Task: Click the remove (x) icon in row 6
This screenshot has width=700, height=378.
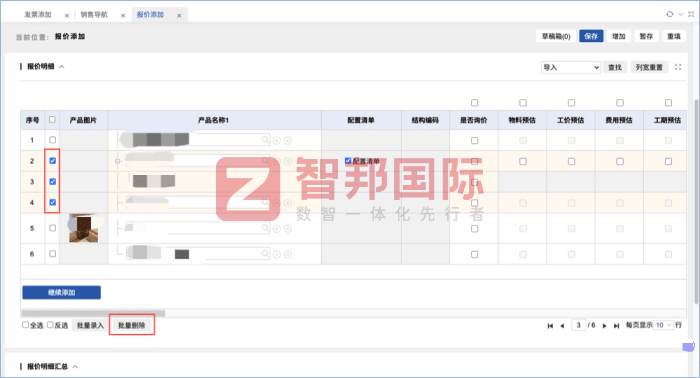Action: (x=288, y=254)
